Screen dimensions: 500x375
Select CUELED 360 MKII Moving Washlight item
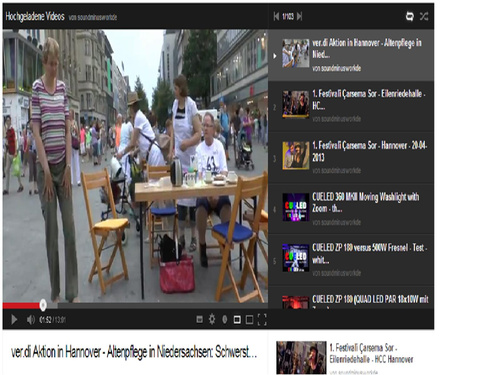click(x=351, y=209)
